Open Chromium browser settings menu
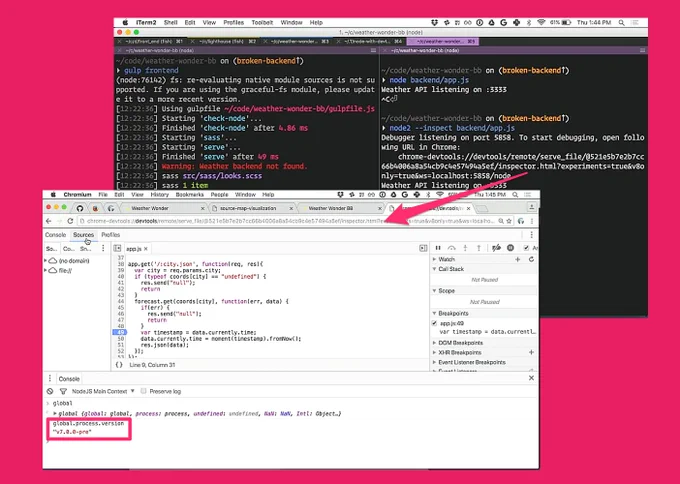The width and height of the screenshot is (680, 484). point(532,221)
